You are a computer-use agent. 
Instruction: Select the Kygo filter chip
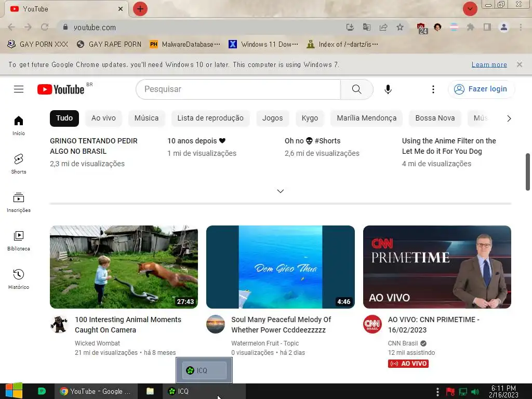click(310, 118)
